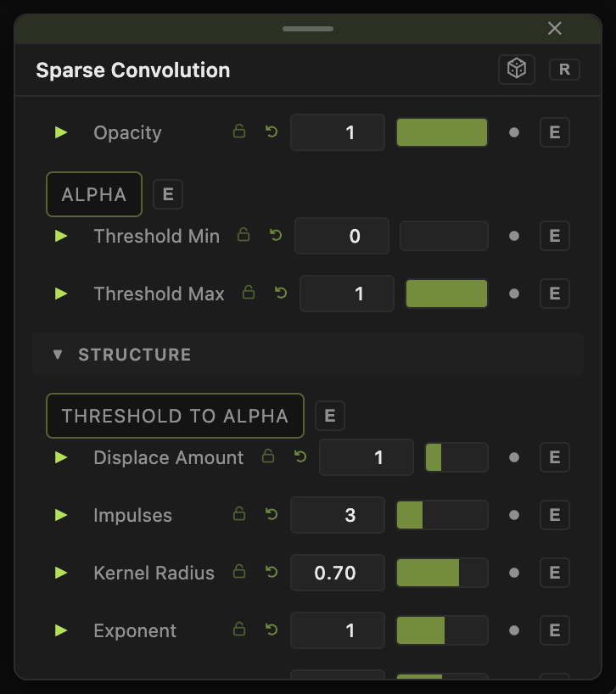The width and height of the screenshot is (616, 694).
Task: Click the keyframe dot for Exponent
Action: pyautogui.click(x=514, y=630)
